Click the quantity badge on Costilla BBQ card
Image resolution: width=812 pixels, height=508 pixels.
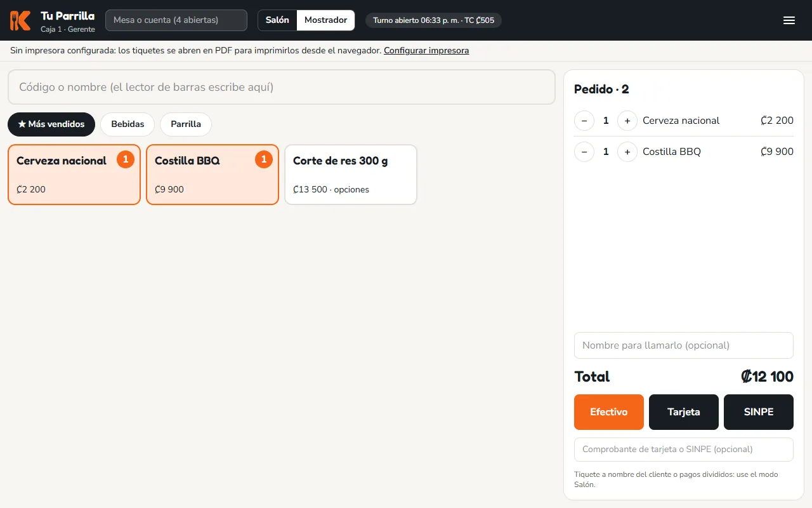pos(264,159)
